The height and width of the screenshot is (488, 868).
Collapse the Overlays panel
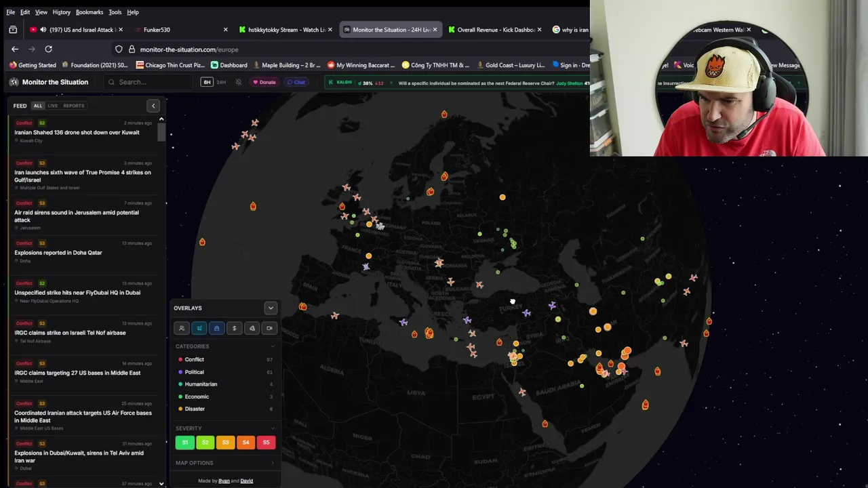pos(271,308)
